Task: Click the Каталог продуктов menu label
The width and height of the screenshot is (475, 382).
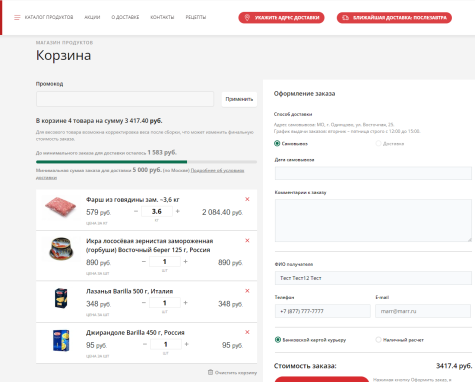Action: pos(49,17)
